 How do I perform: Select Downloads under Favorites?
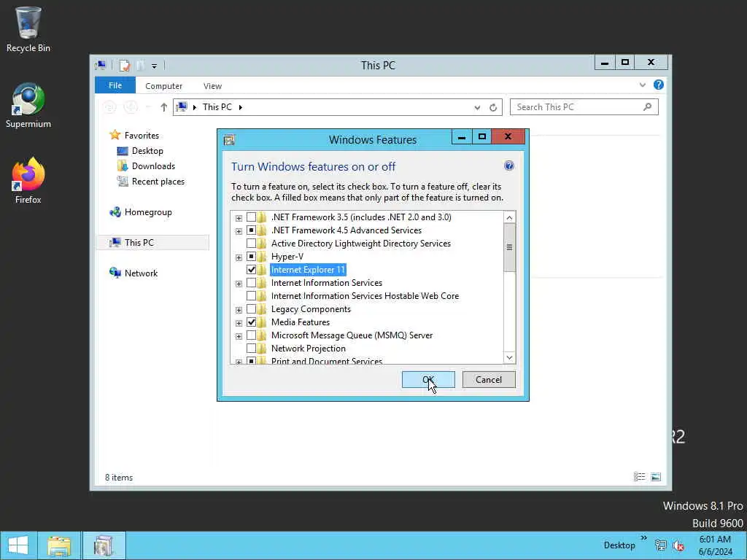coord(153,166)
